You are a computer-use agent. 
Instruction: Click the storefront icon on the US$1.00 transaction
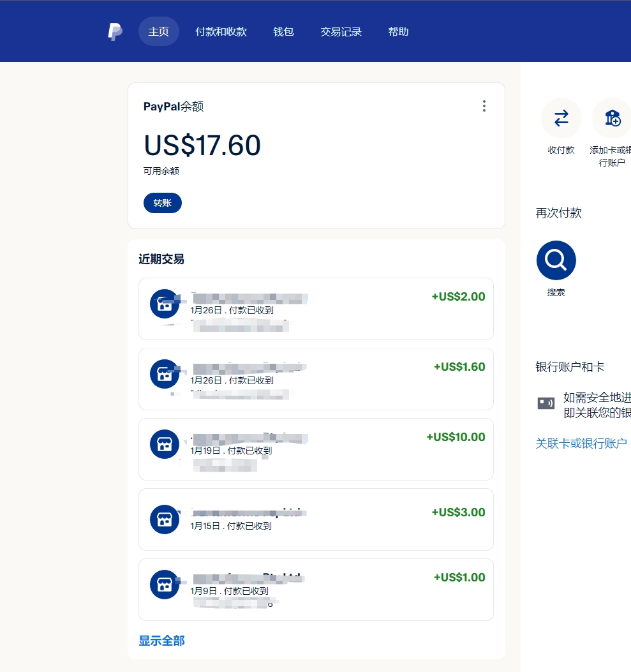[164, 584]
